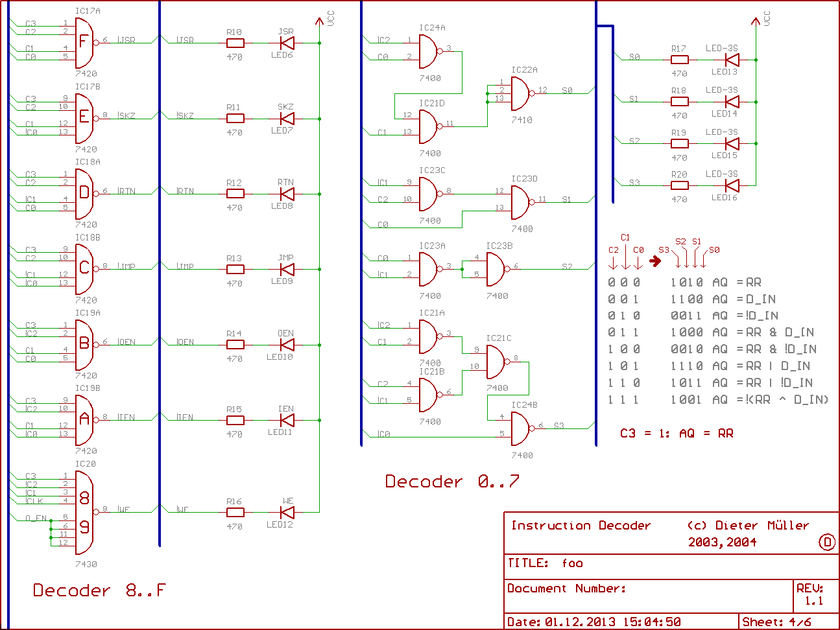Click the IC18B gate labeled C
This screenshot has width=840, height=630.
[84, 268]
